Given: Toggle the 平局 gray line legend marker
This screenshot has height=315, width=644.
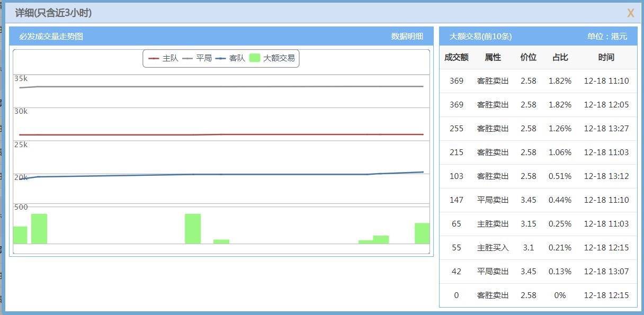Looking at the screenshot, I should coord(186,59).
